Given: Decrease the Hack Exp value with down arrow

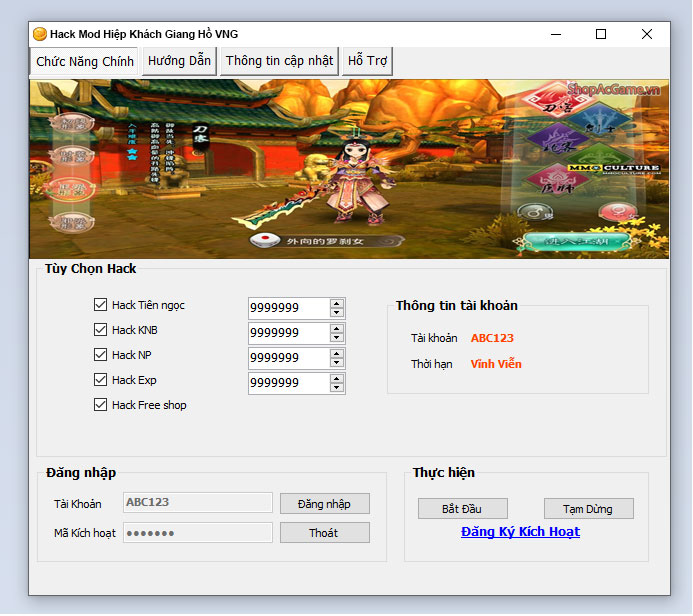Looking at the screenshot, I should tap(337, 388).
